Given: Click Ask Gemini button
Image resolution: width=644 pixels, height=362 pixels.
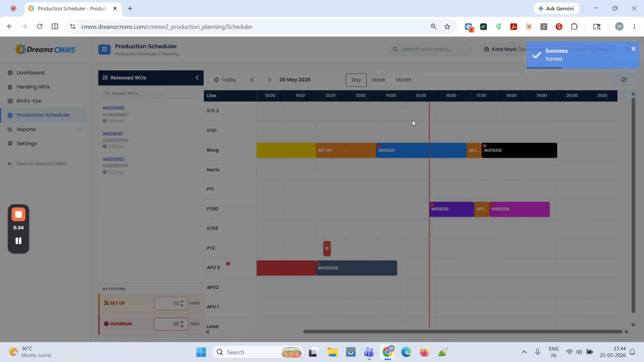Looking at the screenshot, I should [556, 8].
